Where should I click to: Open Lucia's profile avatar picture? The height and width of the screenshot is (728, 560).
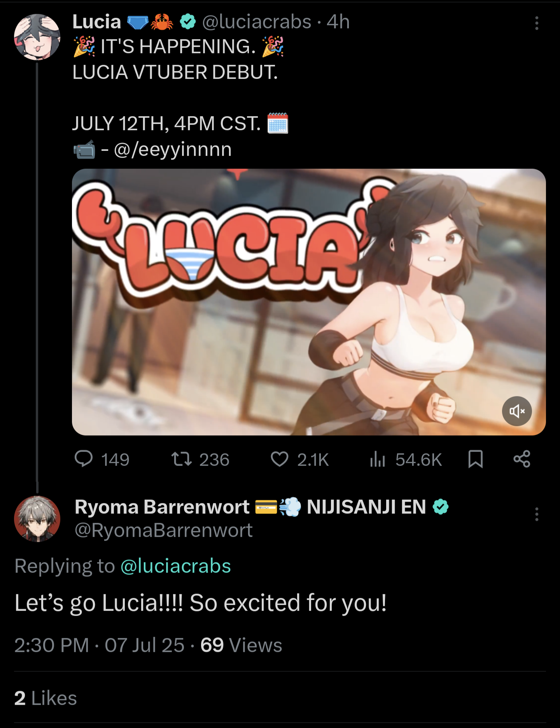(x=37, y=37)
